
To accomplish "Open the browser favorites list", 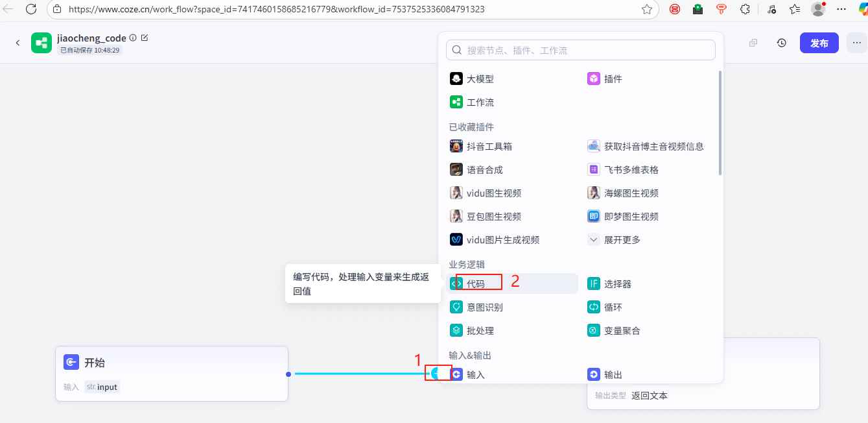I will pos(795,9).
